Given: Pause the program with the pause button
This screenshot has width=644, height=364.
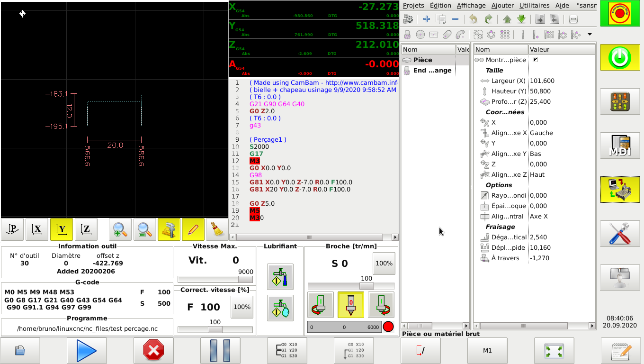Looking at the screenshot, I should click(220, 351).
